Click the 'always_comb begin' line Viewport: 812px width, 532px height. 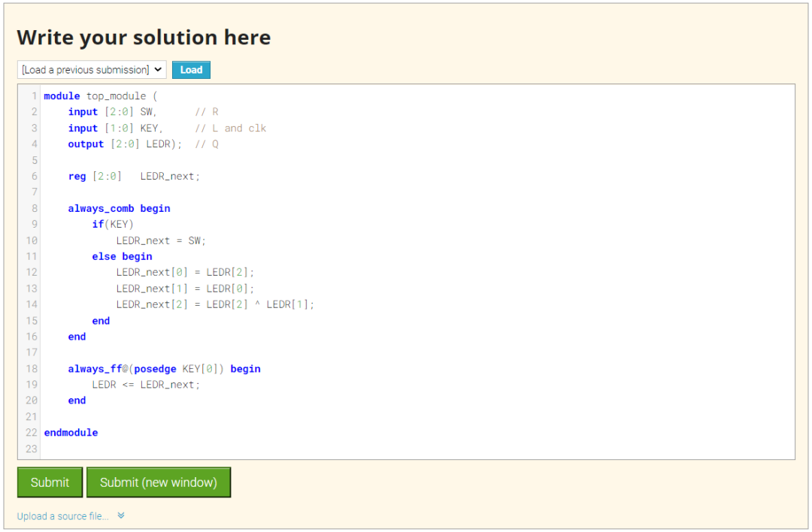tap(119, 208)
